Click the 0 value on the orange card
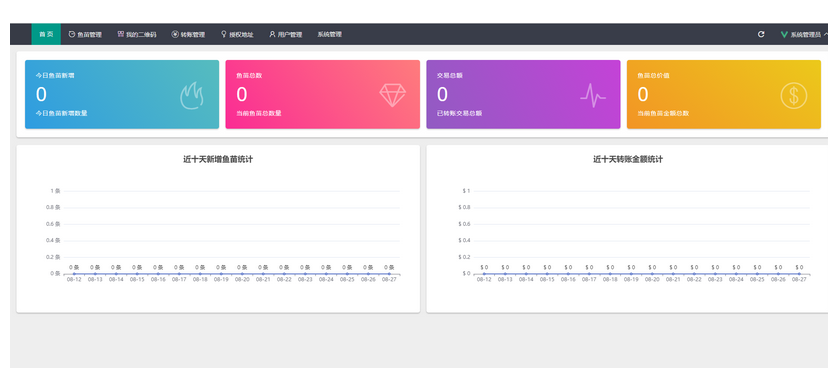Viewport: 828px width, 368px height. click(x=643, y=95)
